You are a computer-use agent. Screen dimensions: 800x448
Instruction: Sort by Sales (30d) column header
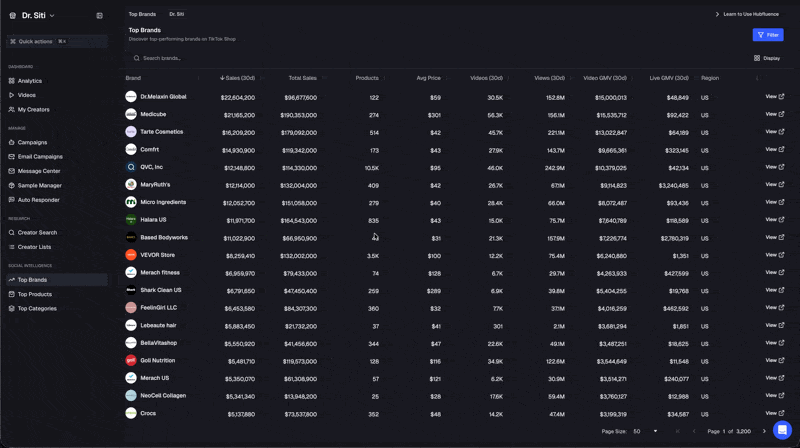coord(237,78)
